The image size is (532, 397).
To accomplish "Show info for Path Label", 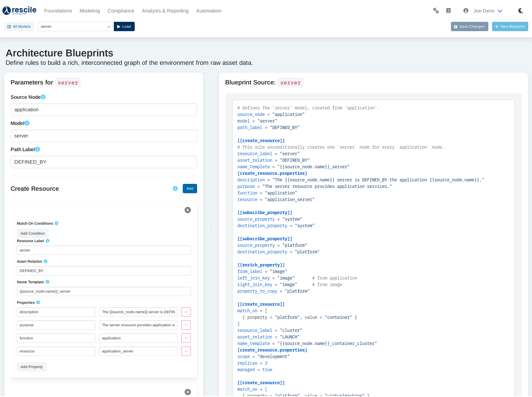I will coord(38,149).
